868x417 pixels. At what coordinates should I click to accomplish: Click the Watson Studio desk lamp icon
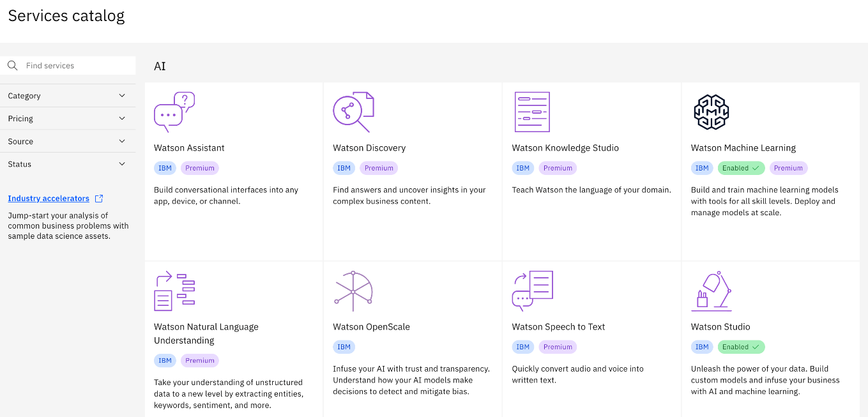(x=711, y=291)
